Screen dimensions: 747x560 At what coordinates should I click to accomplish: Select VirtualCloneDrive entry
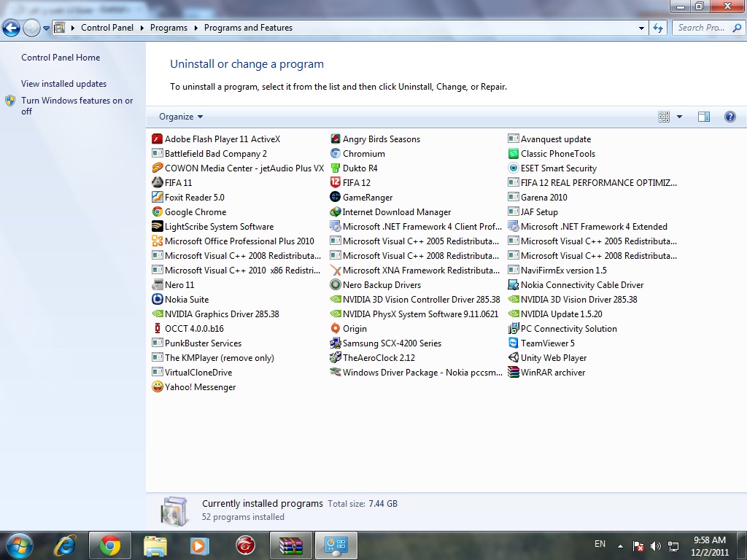(192, 373)
